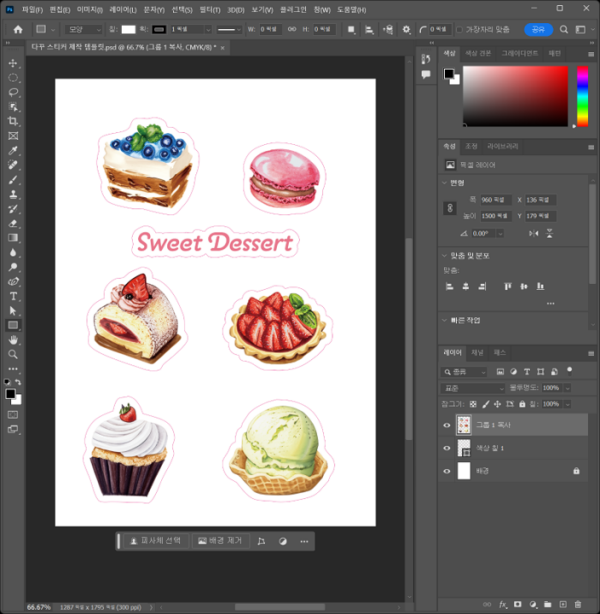The height and width of the screenshot is (614, 600).
Task: Hide the 색상 칠 1 layer
Action: 446,448
